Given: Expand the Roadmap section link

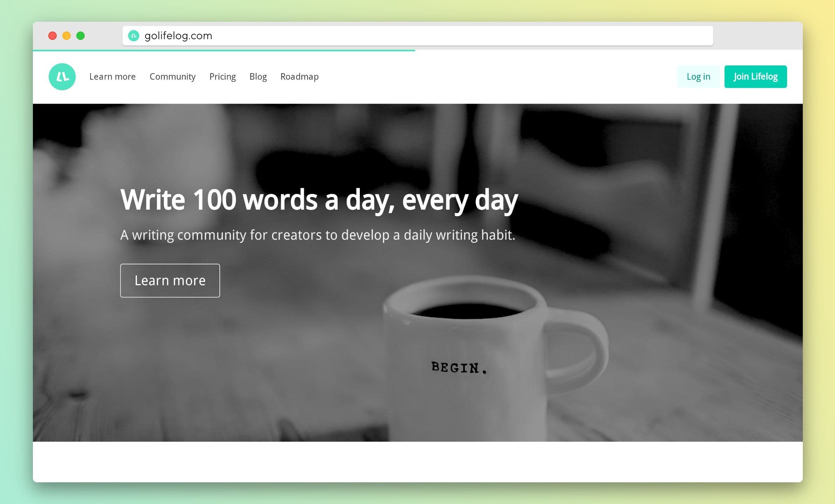Looking at the screenshot, I should click(x=300, y=76).
